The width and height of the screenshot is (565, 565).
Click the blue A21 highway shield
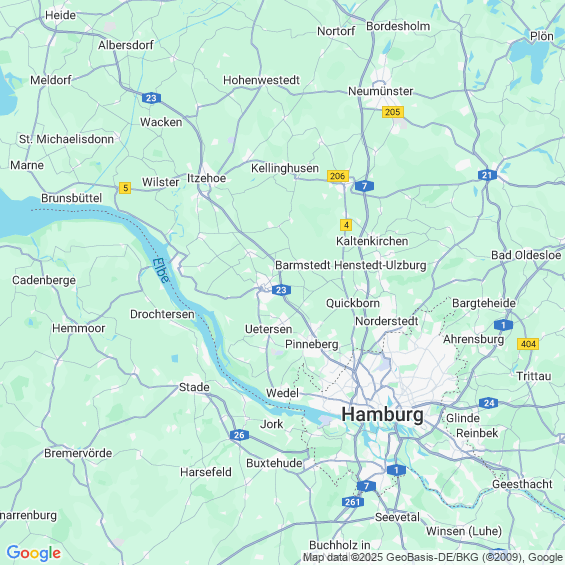pyautogui.click(x=487, y=175)
